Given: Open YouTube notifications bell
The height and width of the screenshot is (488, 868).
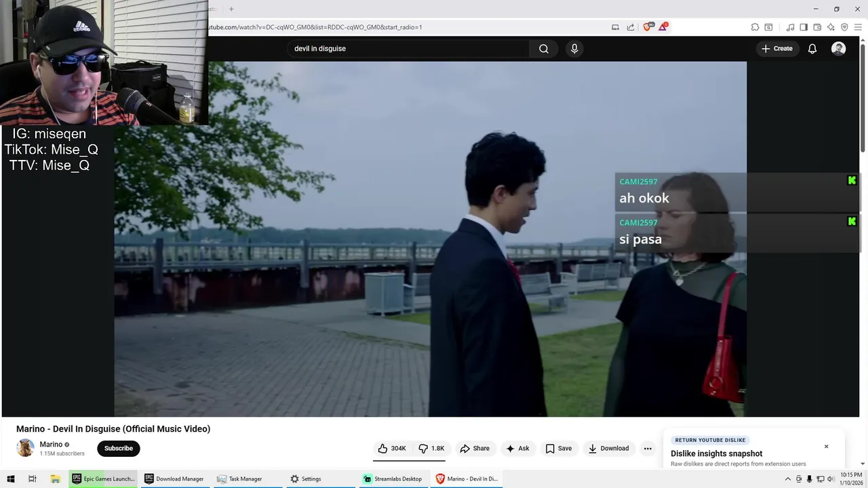Looking at the screenshot, I should (x=812, y=49).
